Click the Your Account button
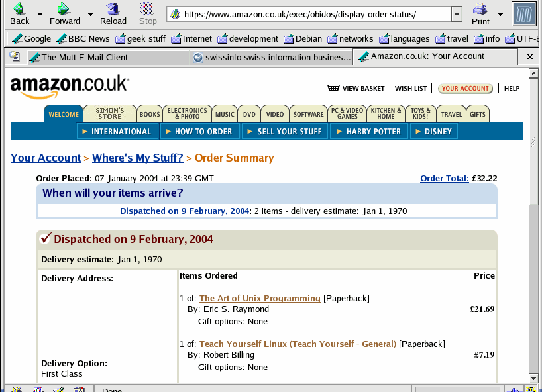The image size is (542, 392). (465, 89)
